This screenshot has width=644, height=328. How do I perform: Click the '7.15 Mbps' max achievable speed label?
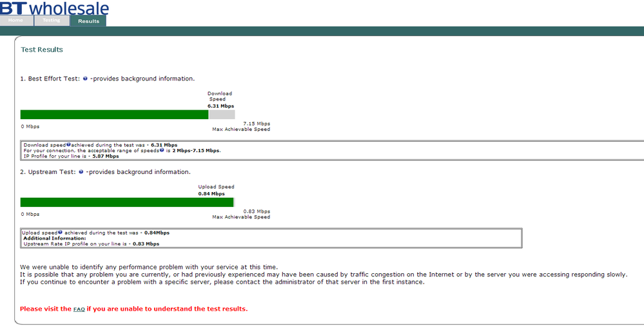pyautogui.click(x=257, y=124)
